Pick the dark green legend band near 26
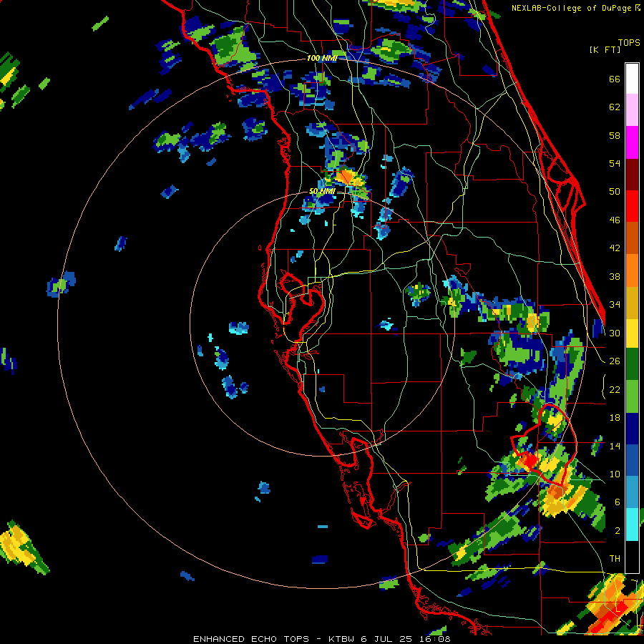 632,364
